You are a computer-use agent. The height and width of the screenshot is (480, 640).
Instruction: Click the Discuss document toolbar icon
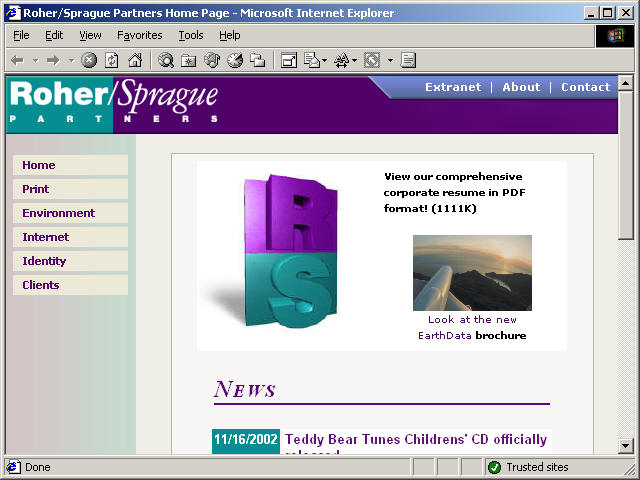pos(408,60)
